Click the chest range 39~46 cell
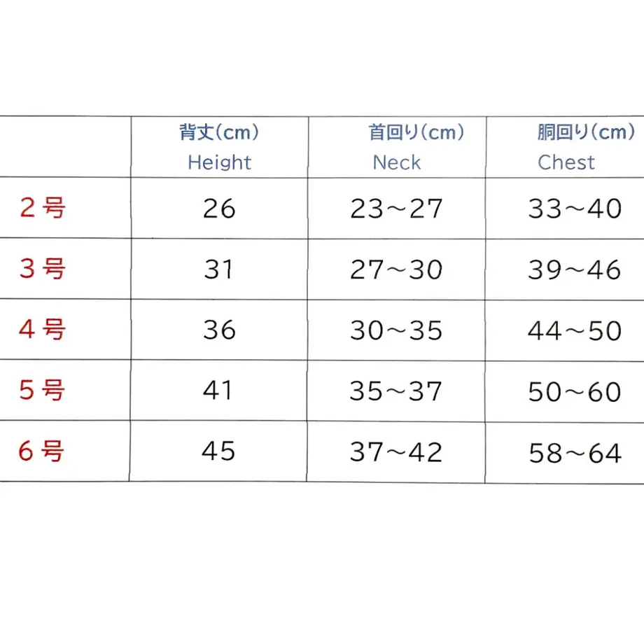Screen dimensions: 644x644 click(574, 269)
